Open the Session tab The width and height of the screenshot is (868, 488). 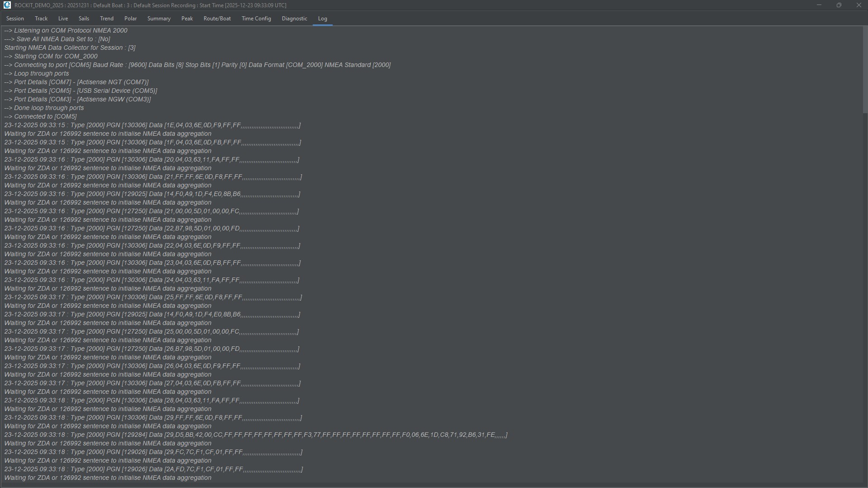15,19
